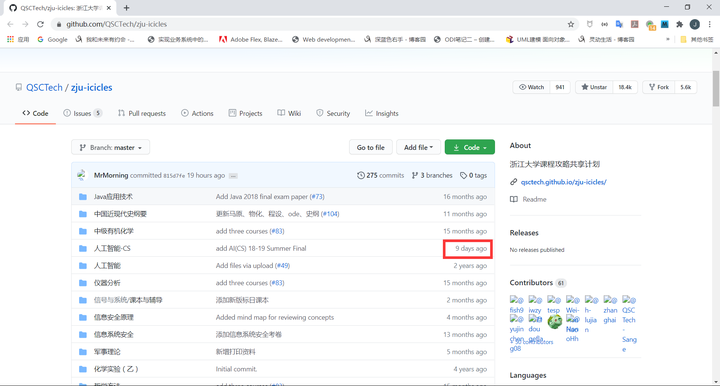Show more bookmarks with the chevron
This screenshot has width=720, height=386.
pos(668,39)
